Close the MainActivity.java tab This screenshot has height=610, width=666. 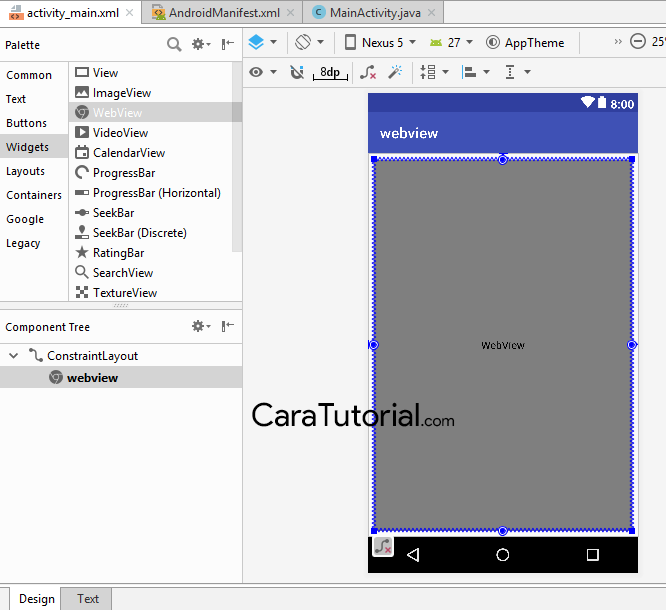point(432,13)
